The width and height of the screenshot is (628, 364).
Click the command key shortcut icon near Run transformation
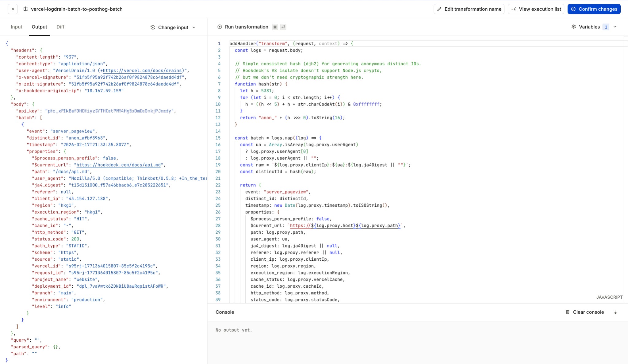tap(275, 27)
